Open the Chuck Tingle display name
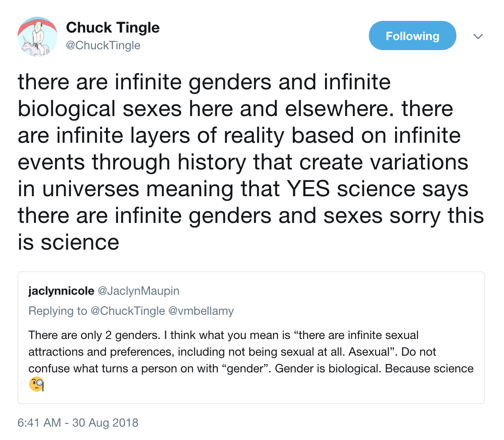504x440 pixels. pyautogui.click(x=113, y=28)
